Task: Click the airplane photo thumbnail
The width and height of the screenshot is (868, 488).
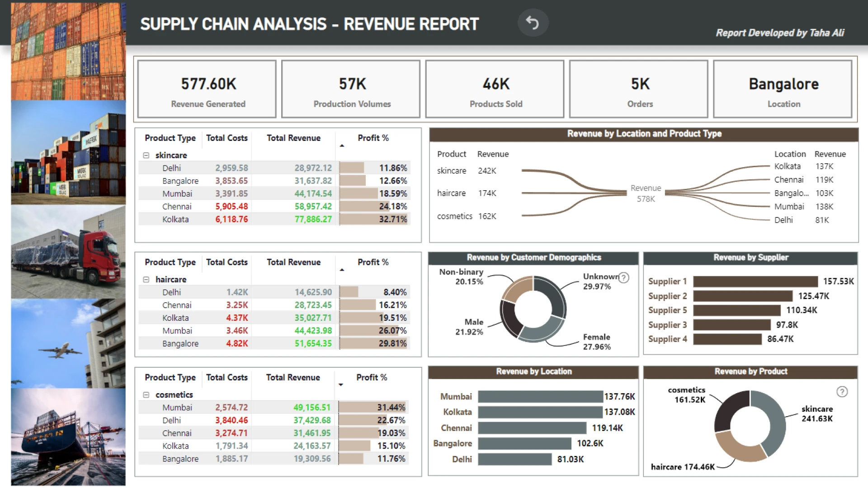Action: [x=68, y=343]
